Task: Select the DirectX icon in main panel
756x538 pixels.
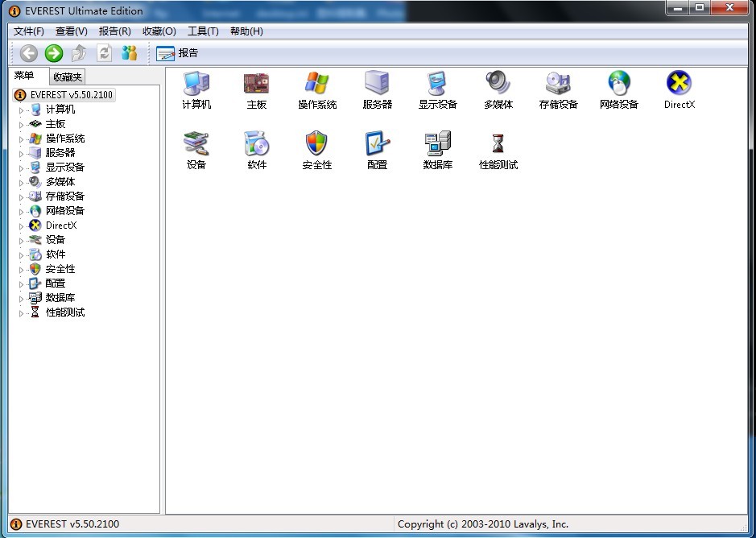Action: click(679, 84)
